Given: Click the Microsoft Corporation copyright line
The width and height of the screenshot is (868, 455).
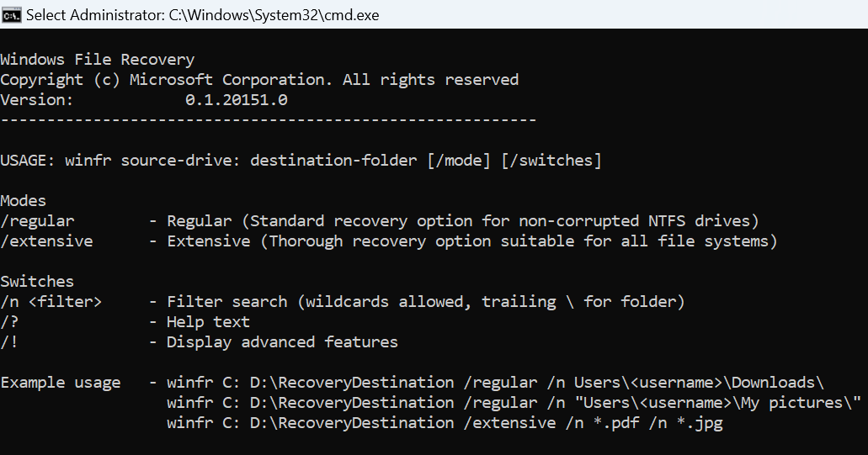Looking at the screenshot, I should point(259,80).
